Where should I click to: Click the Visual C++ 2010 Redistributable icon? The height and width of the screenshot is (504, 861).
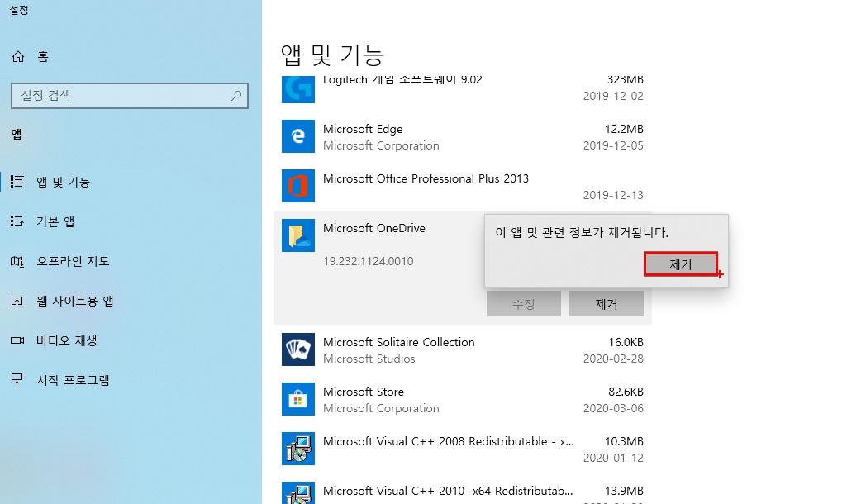[x=298, y=492]
